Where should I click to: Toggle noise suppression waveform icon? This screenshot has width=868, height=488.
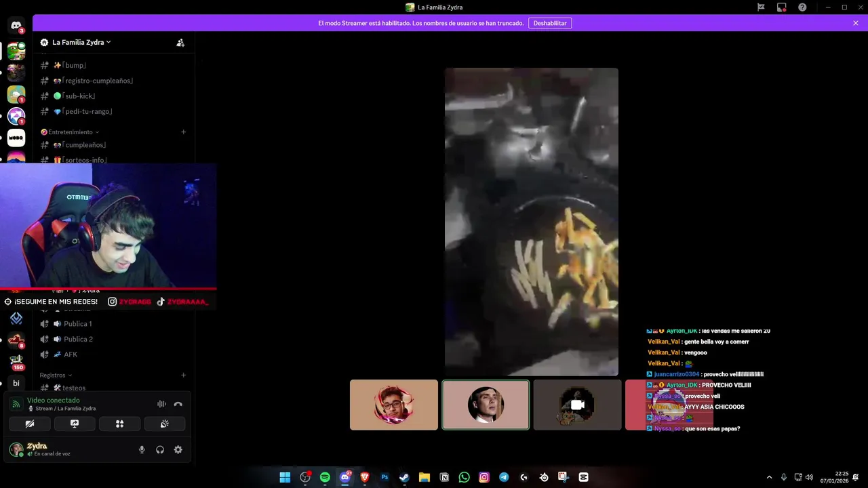(161, 404)
